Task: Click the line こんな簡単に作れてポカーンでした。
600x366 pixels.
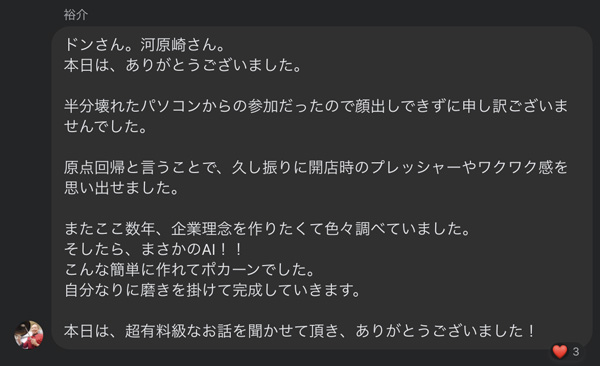Action: tap(189, 270)
